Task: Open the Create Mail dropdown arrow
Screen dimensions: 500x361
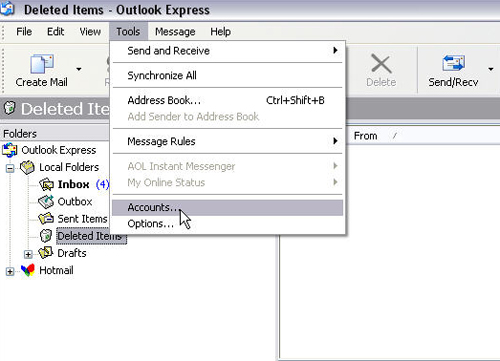Action: tap(79, 69)
